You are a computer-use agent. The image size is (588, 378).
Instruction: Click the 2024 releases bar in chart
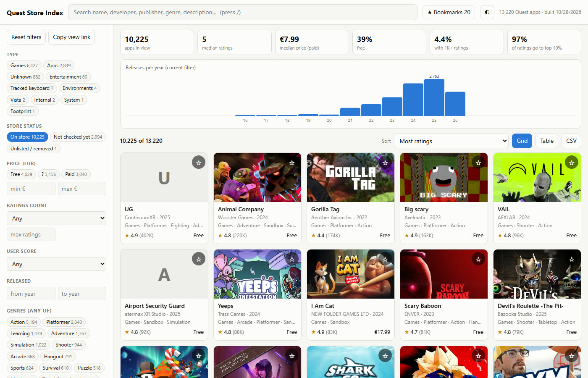[x=413, y=100]
